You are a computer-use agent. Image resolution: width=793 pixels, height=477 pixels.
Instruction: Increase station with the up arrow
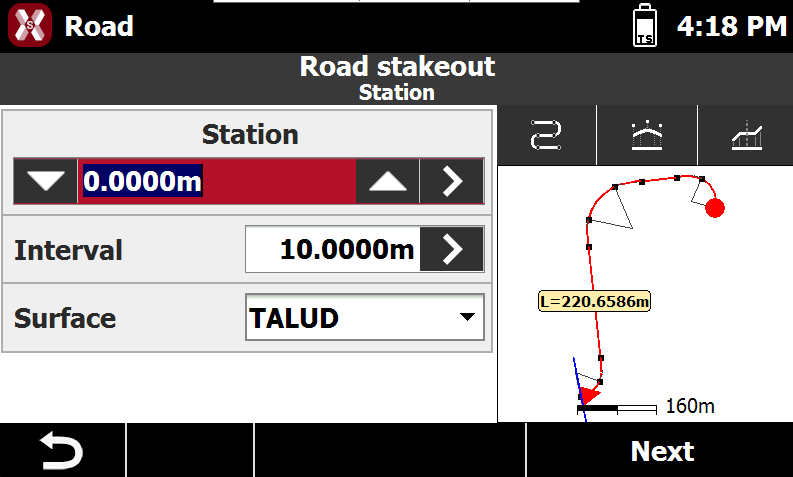click(388, 181)
